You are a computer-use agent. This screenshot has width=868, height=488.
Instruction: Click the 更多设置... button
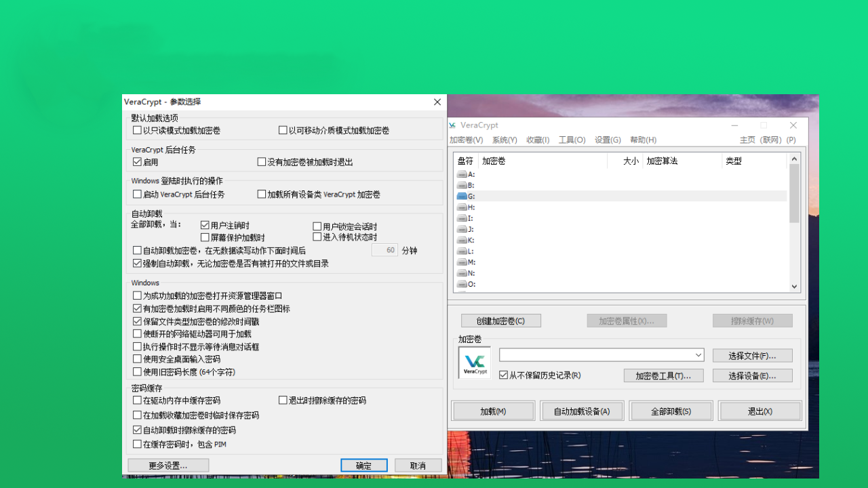[168, 466]
